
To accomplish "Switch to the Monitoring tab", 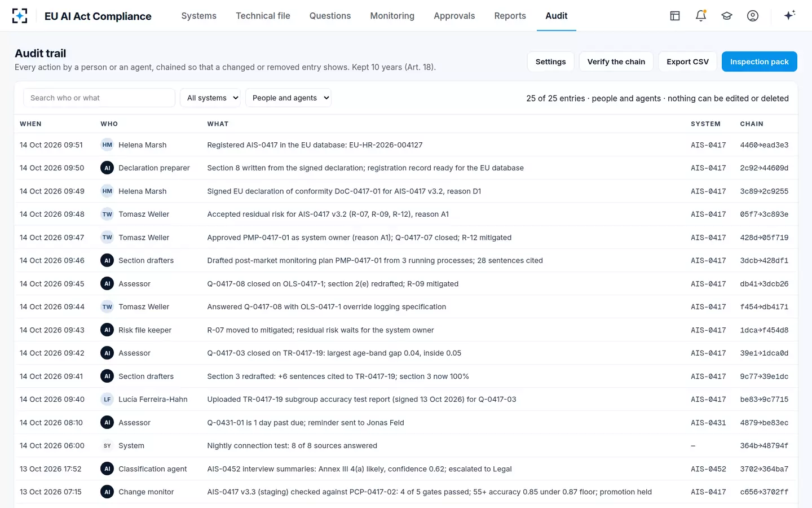I will (x=392, y=16).
